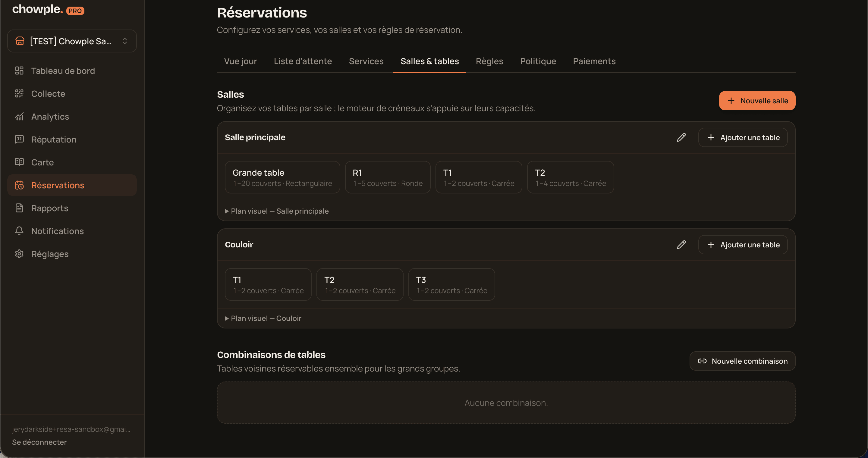Click the Carte menu book icon
The image size is (868, 458).
click(19, 162)
